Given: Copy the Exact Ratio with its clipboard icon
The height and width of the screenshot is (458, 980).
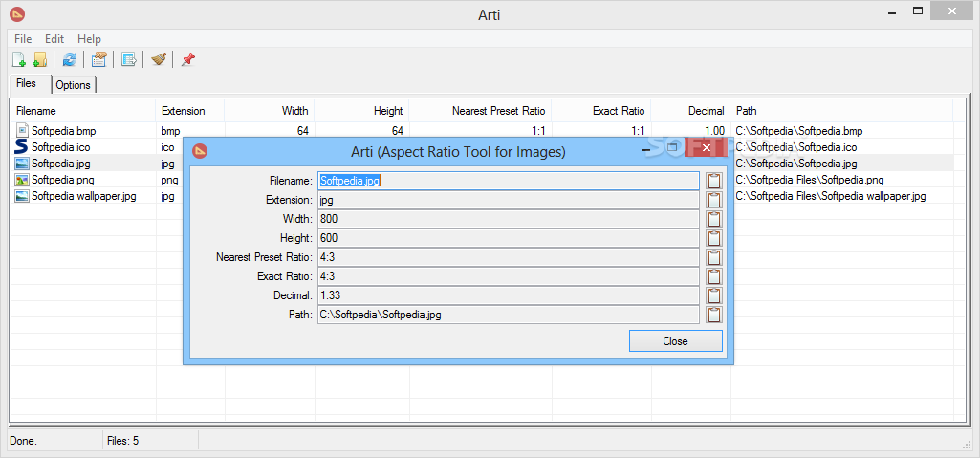Looking at the screenshot, I should click(714, 276).
